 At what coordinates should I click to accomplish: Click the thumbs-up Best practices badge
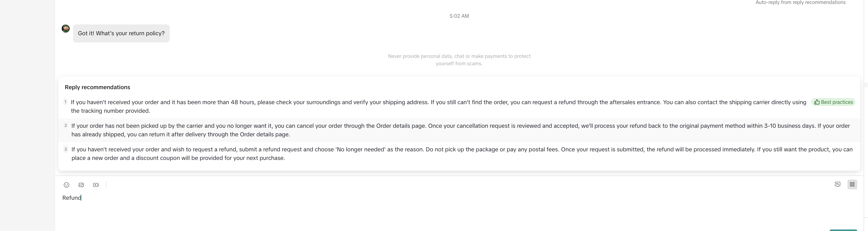[833, 102]
